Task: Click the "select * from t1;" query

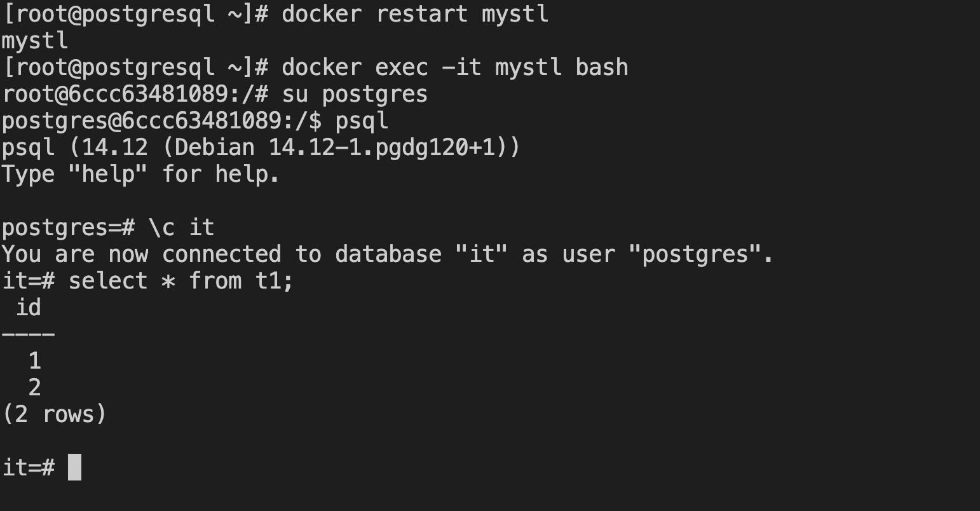Action: [x=181, y=280]
